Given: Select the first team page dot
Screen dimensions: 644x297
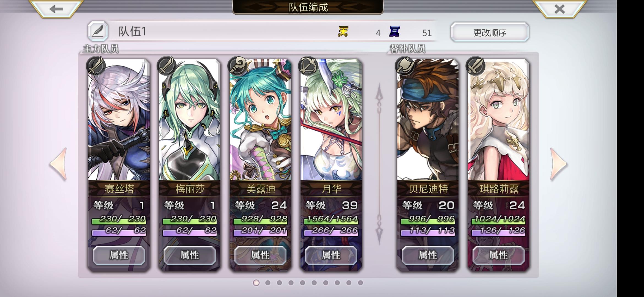Looking at the screenshot, I should pyautogui.click(x=256, y=283).
